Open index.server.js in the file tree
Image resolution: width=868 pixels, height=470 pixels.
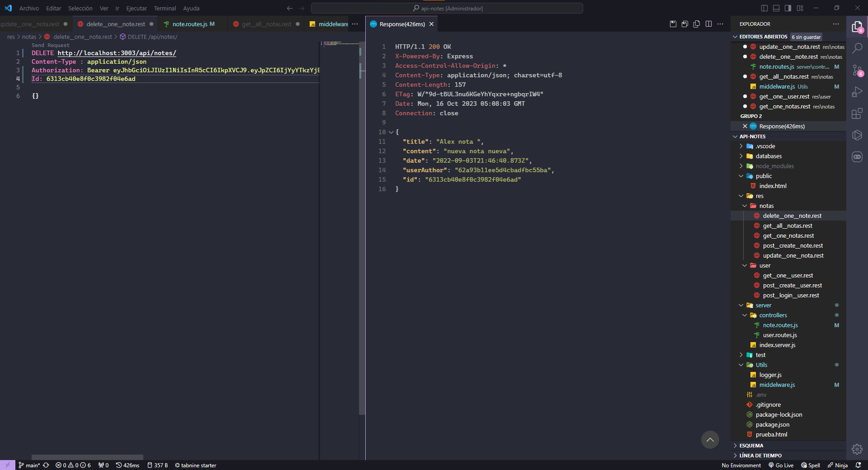[x=777, y=345]
